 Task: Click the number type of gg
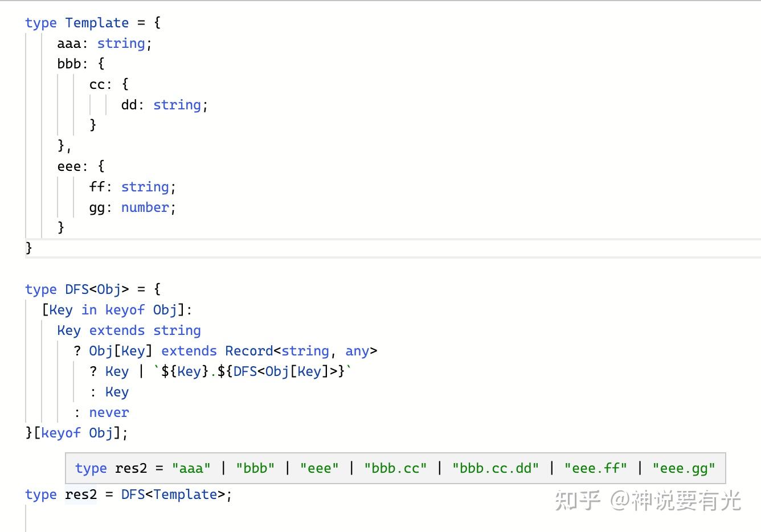pos(145,207)
